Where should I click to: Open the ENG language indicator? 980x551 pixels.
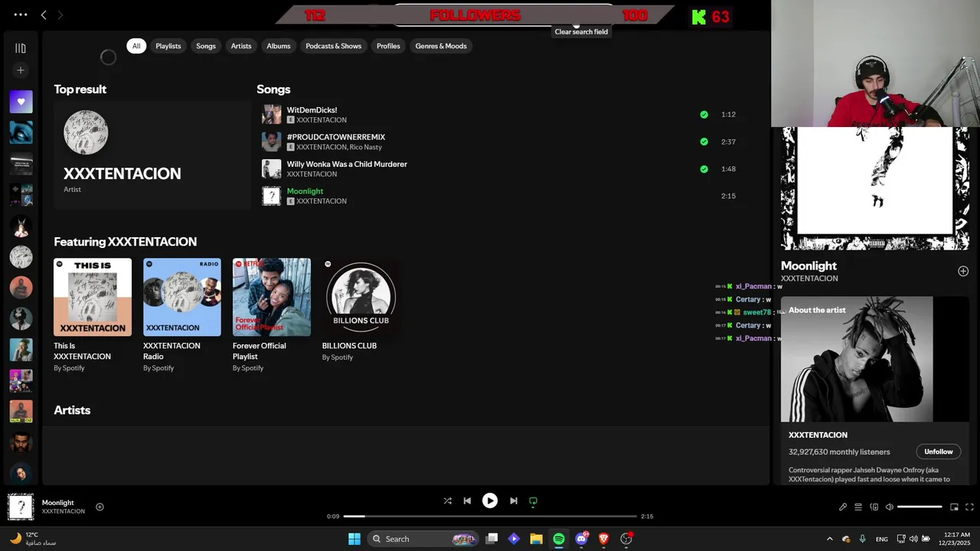pyautogui.click(x=882, y=539)
